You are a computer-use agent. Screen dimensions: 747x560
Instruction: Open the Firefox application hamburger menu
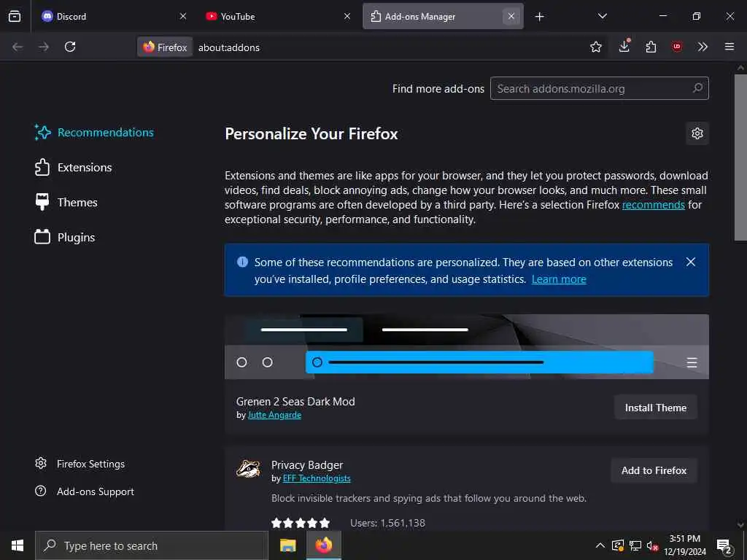(729, 47)
